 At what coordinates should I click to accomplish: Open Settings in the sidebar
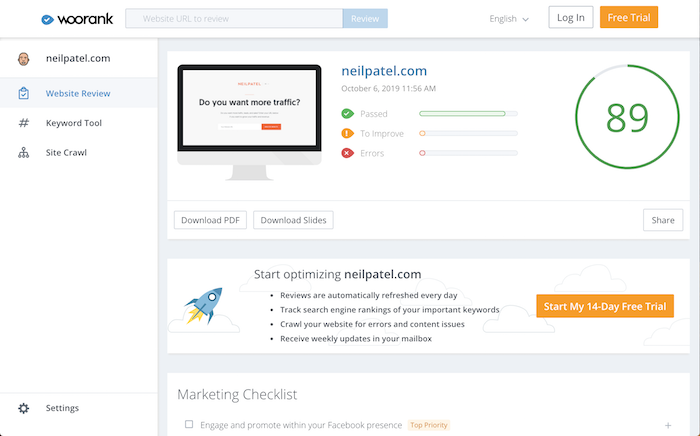[79, 408]
